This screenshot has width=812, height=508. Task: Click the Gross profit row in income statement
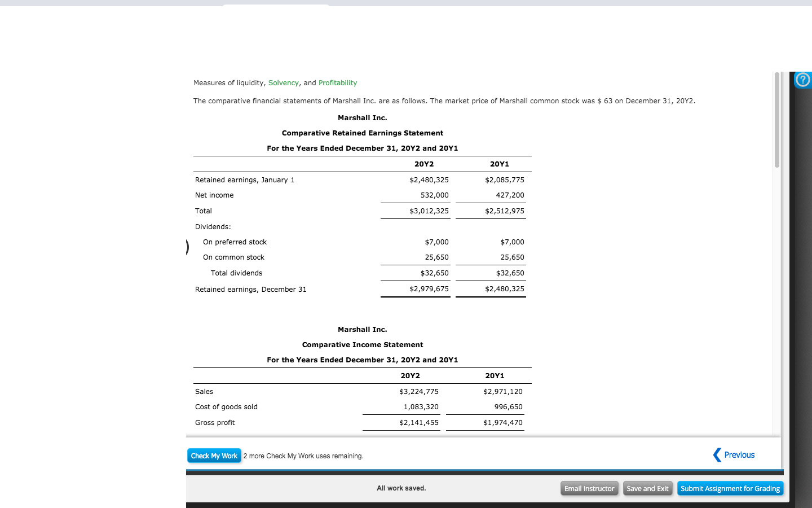point(215,422)
